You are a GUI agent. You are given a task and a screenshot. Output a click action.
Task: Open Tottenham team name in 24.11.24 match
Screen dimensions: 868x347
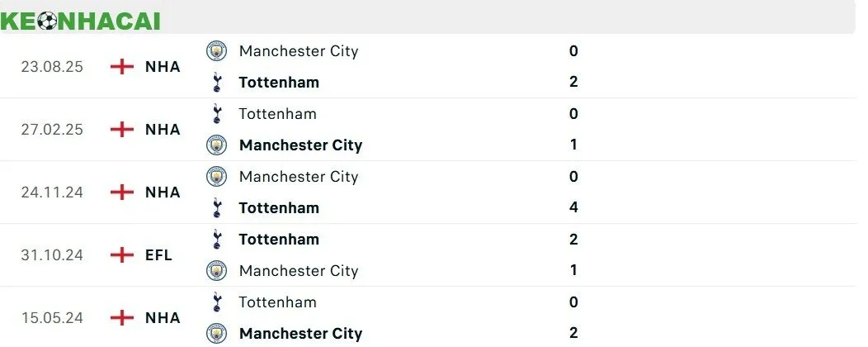pyautogui.click(x=279, y=208)
